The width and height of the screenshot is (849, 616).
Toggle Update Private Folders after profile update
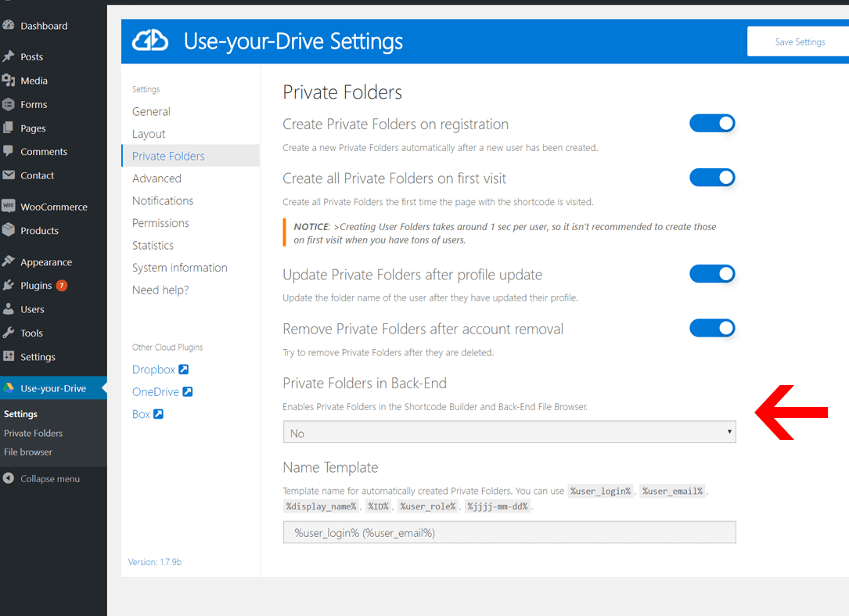click(712, 274)
